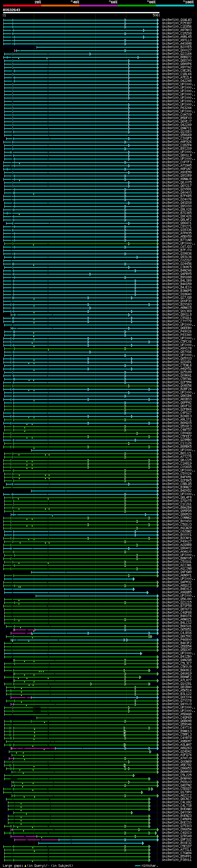Select hit label UniRef100_C1MZG8
The image size is (197, 868).
click(x=177, y=33)
